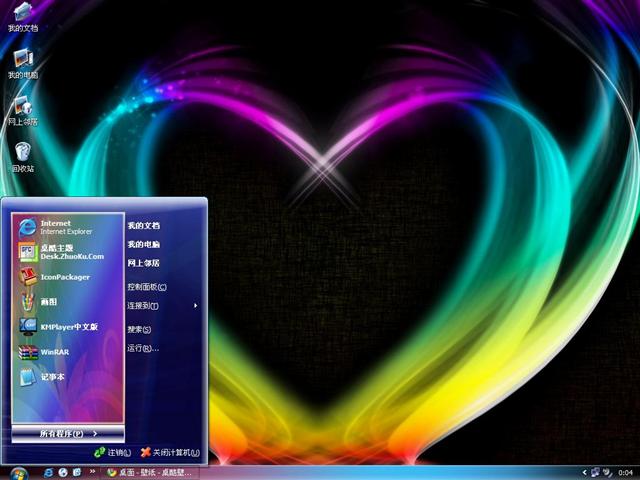The image size is (640, 480).
Task: Expand 所有程序(P) all programs list
Action: pyautogui.click(x=68, y=433)
